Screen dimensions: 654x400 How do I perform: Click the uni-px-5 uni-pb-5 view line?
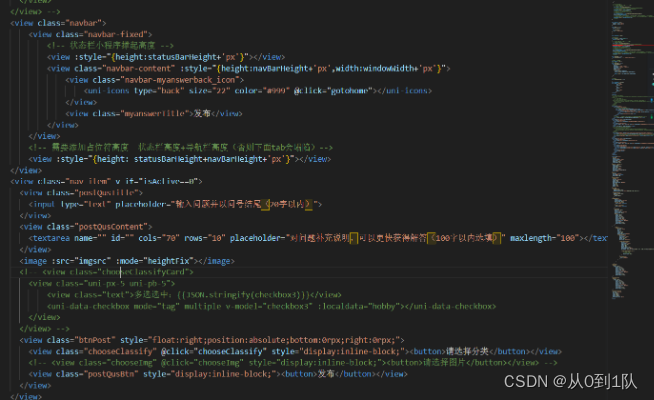[102, 284]
